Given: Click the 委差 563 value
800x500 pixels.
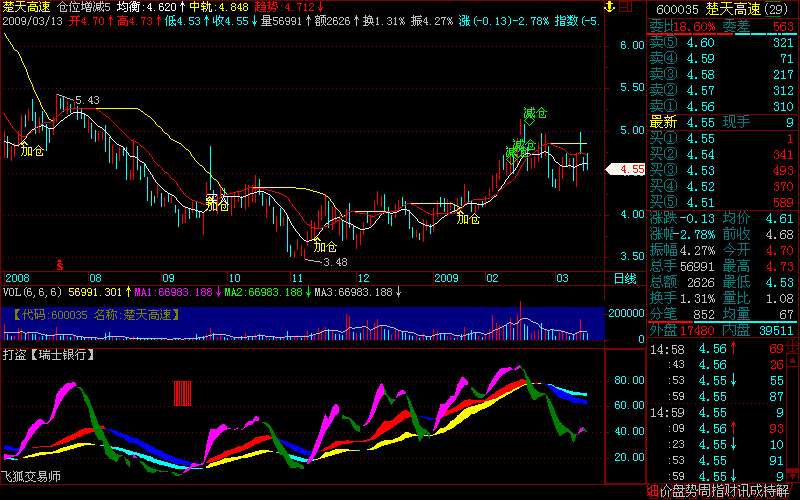Looking at the screenshot, I should click(x=783, y=27).
